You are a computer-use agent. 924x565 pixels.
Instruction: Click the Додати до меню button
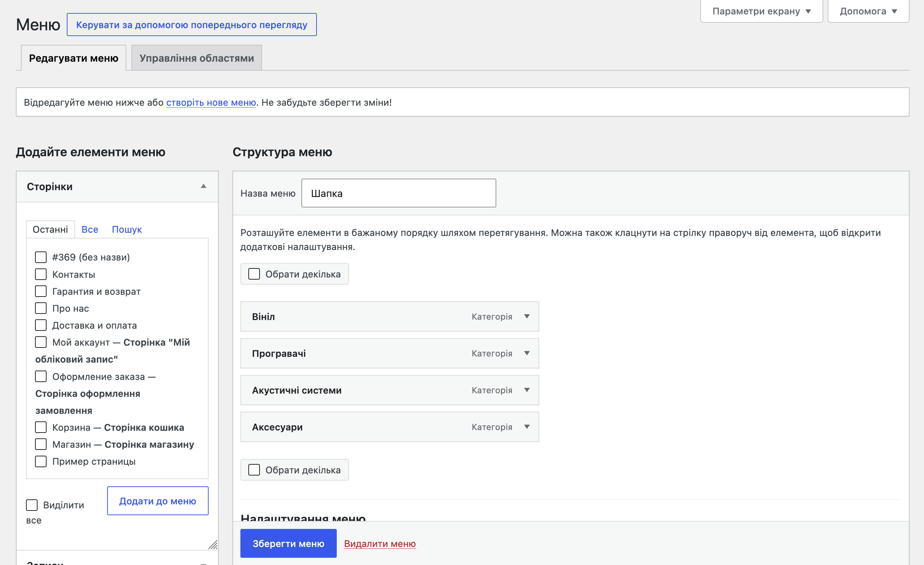pyautogui.click(x=158, y=501)
